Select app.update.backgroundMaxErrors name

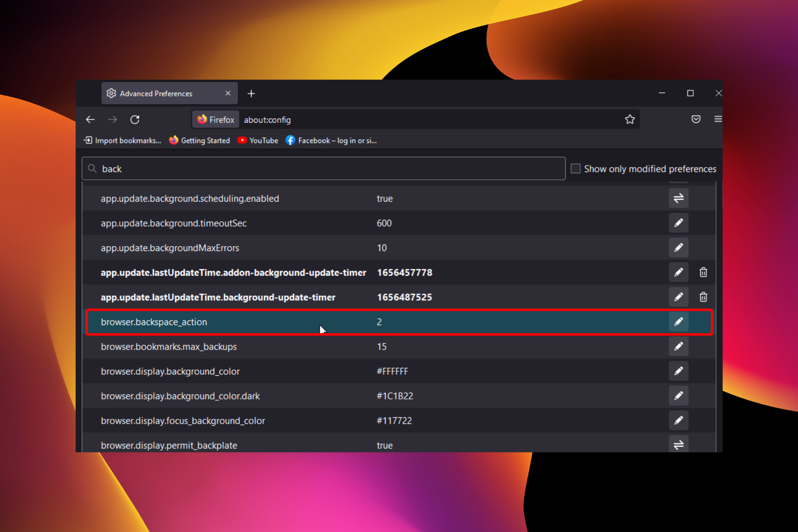tap(170, 248)
